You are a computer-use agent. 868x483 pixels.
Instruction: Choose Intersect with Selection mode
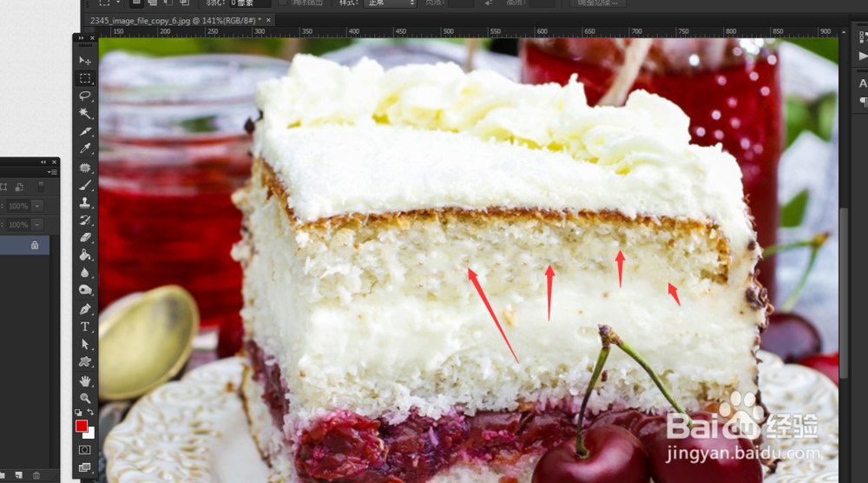184,3
